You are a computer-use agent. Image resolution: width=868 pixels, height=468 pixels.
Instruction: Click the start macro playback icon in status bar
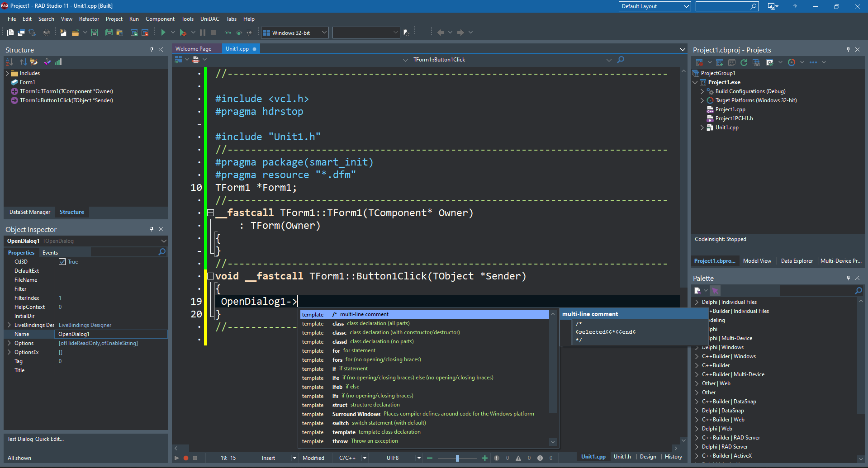[x=177, y=458]
